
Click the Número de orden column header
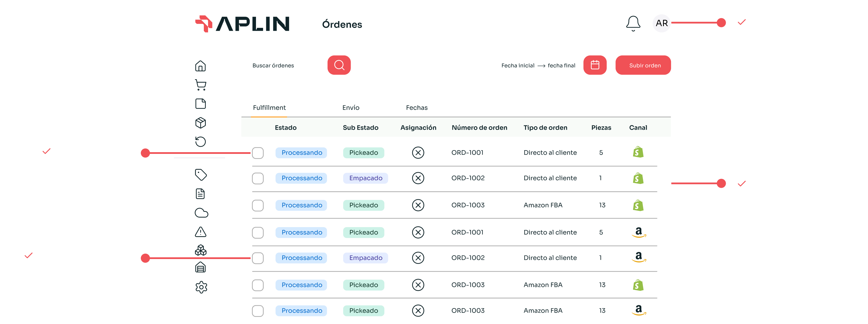coord(479,127)
